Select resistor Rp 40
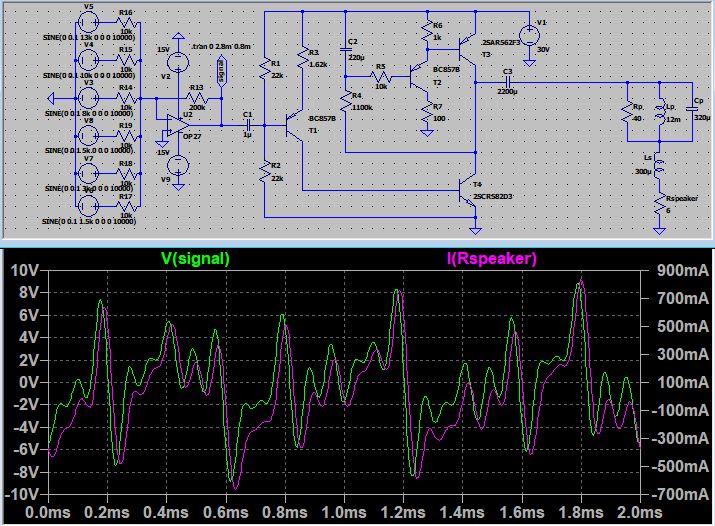Image resolution: width=715 pixels, height=526 pixels. click(627, 113)
